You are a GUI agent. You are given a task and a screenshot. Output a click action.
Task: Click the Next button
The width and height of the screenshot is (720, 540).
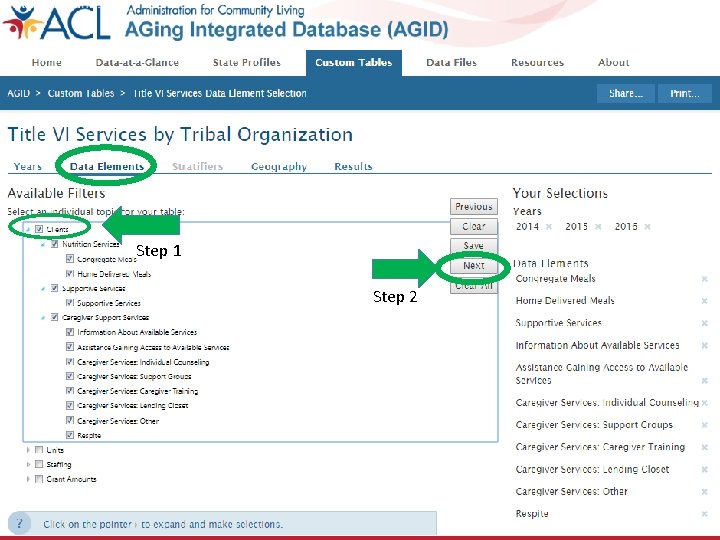click(x=474, y=265)
